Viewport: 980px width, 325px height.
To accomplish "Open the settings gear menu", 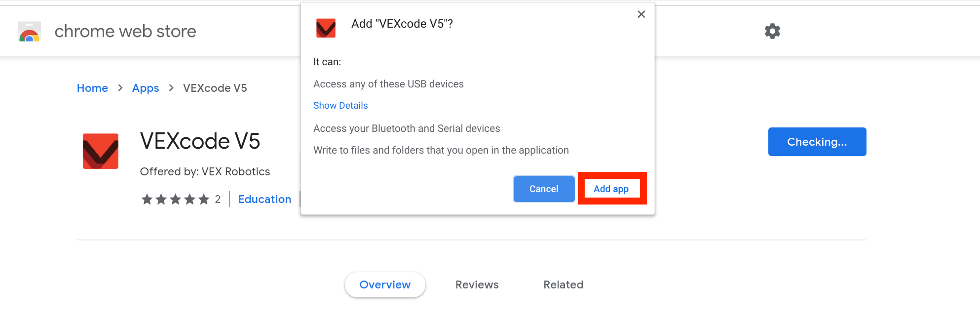I will tap(772, 31).
